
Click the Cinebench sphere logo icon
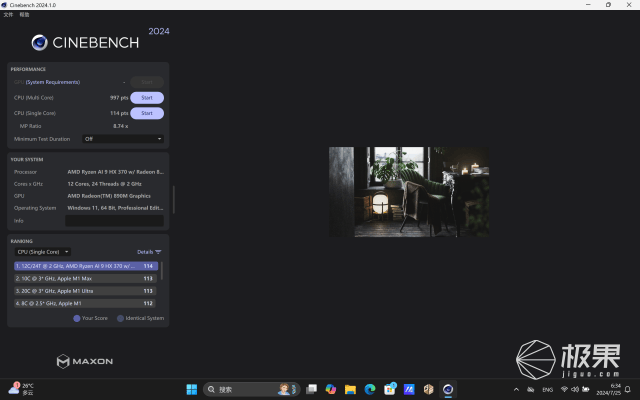(x=40, y=42)
